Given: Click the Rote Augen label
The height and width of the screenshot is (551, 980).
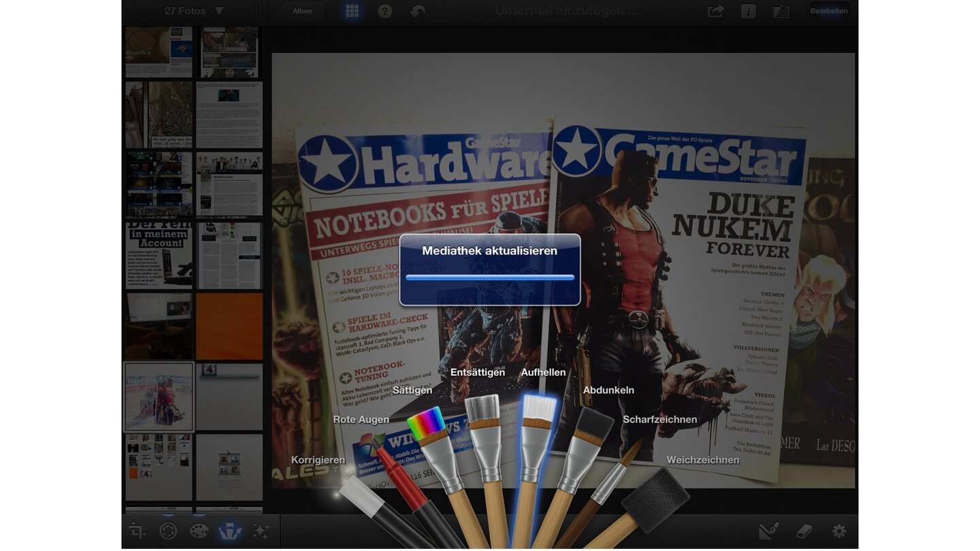Looking at the screenshot, I should pos(361,420).
